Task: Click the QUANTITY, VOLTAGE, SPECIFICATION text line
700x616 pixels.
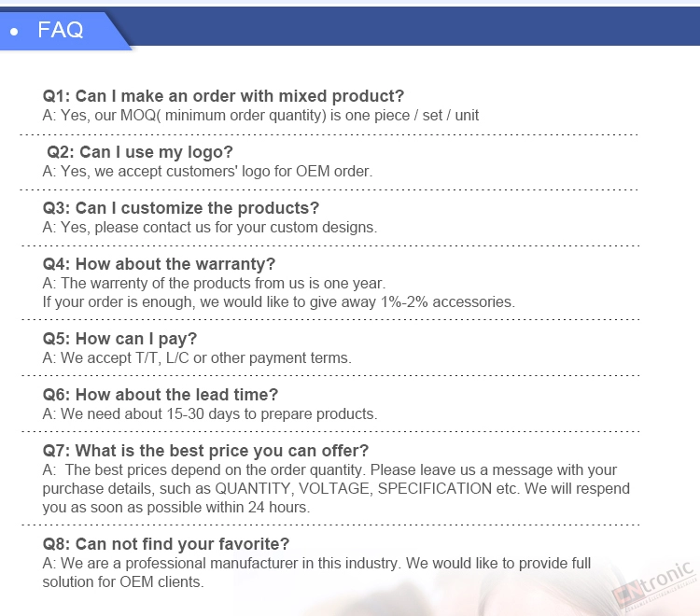Action: tap(336, 489)
